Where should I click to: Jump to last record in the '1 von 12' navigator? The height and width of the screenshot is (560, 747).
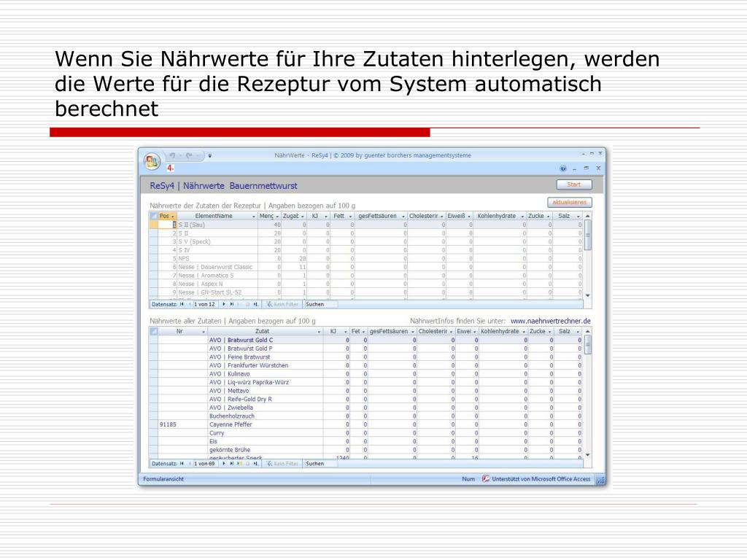232,304
